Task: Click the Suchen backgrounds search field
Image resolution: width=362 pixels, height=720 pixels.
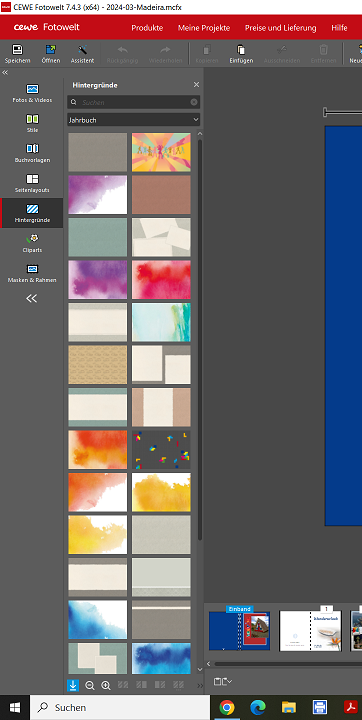Action: pyautogui.click(x=134, y=102)
